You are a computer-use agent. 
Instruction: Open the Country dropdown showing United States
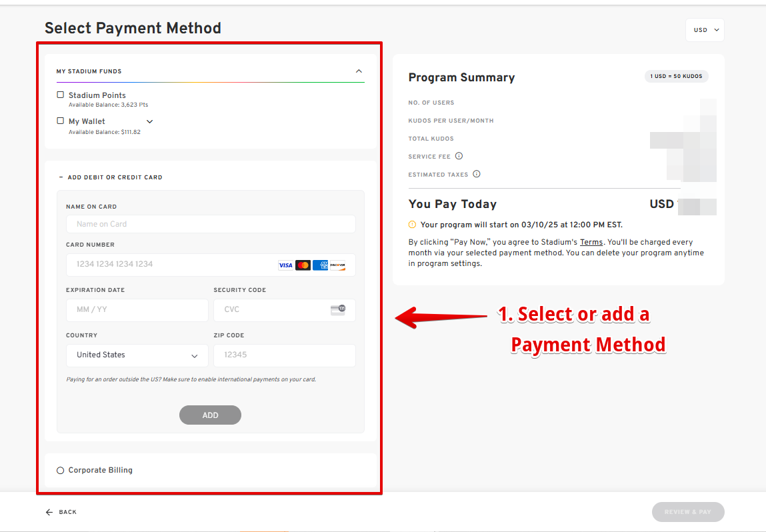click(137, 355)
